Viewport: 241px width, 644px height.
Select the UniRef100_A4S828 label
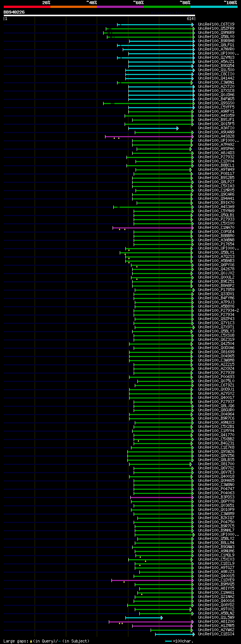pyautogui.click(x=216, y=136)
